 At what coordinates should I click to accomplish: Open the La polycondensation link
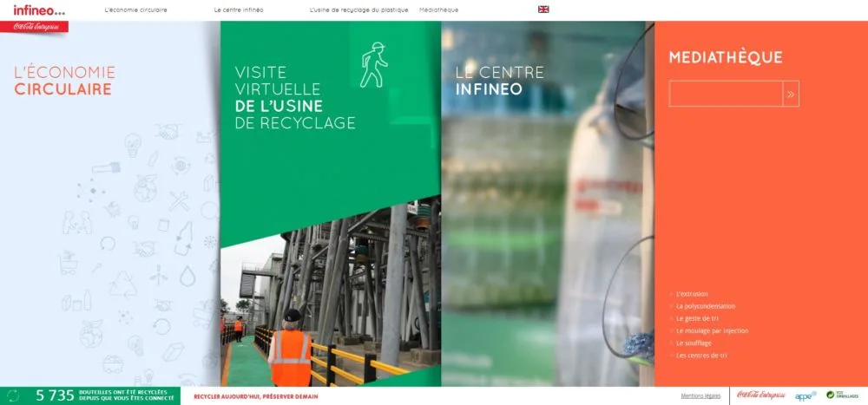(706, 306)
